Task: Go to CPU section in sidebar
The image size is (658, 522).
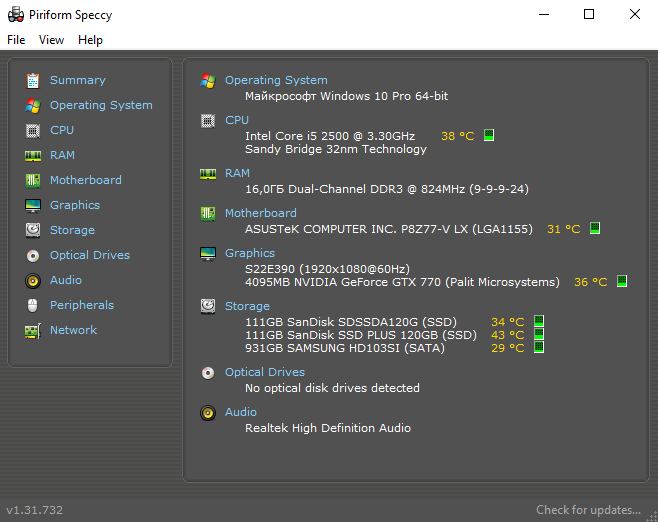Action: (x=62, y=130)
